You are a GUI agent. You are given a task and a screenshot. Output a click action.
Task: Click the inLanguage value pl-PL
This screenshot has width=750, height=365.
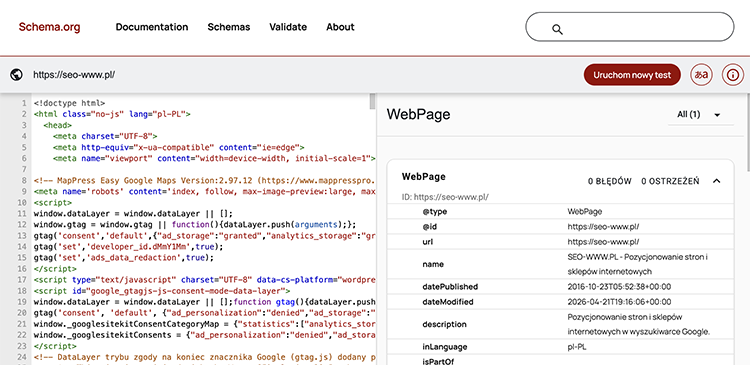click(x=576, y=347)
